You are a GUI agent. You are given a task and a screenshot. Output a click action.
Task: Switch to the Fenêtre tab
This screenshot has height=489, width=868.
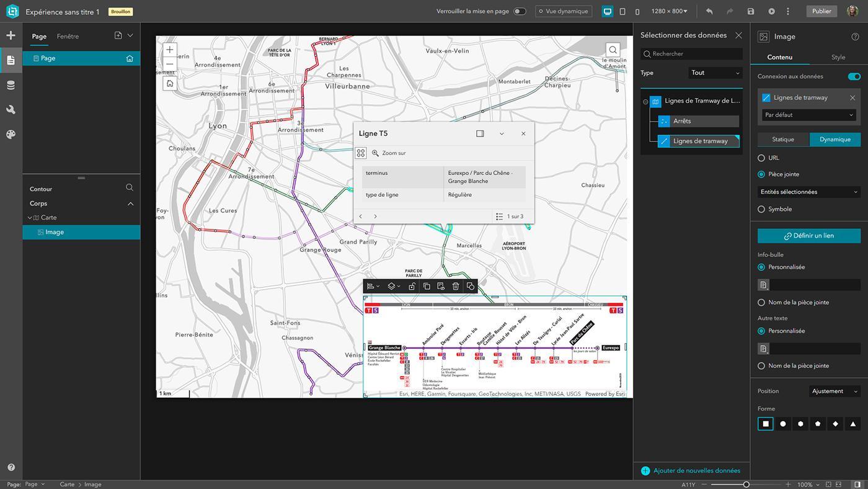(x=68, y=36)
